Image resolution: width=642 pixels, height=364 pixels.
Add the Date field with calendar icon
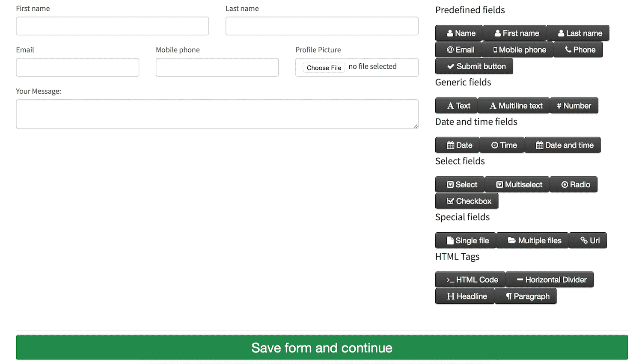tap(457, 145)
